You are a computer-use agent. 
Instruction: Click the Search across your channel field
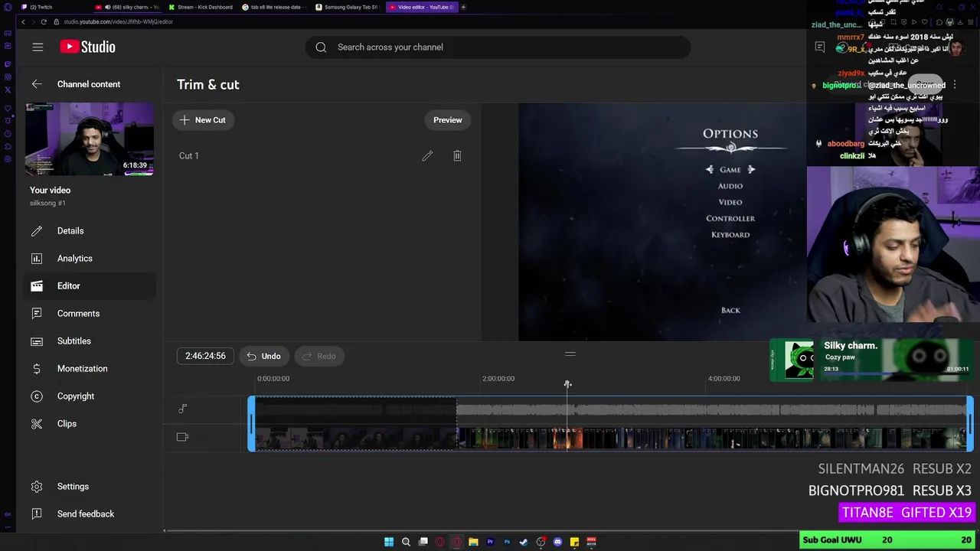point(498,47)
